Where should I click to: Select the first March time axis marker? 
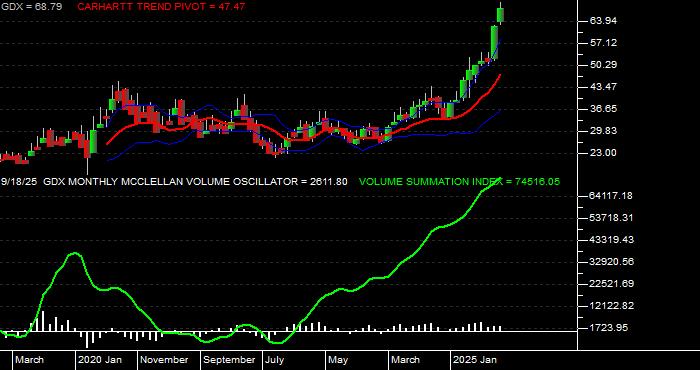click(x=29, y=360)
